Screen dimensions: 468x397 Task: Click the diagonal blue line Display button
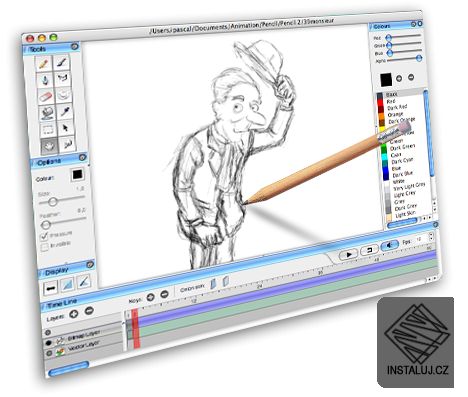coord(83,282)
